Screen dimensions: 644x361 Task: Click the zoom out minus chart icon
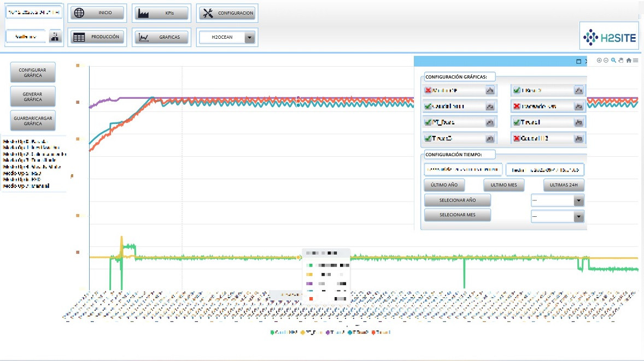606,61
